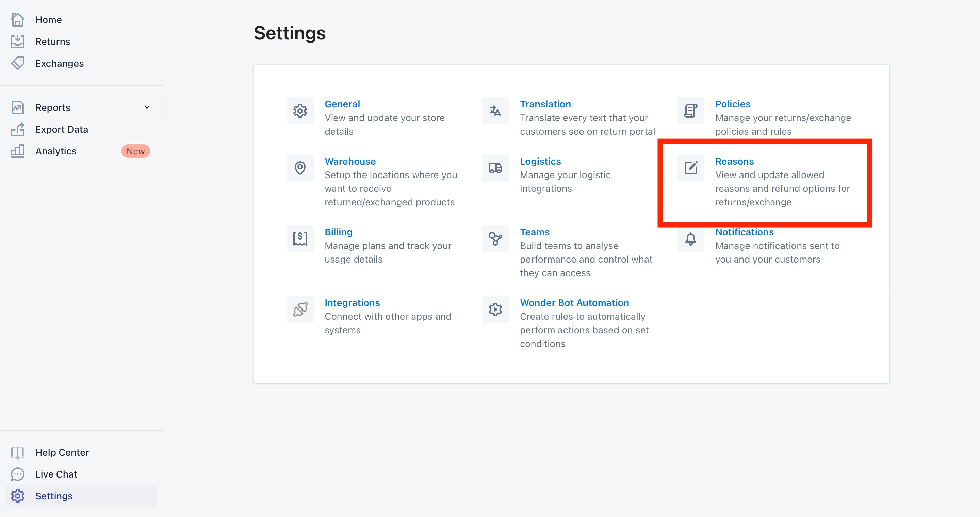Click the Notifications settings link
Viewport: 980px width, 517px height.
click(744, 232)
